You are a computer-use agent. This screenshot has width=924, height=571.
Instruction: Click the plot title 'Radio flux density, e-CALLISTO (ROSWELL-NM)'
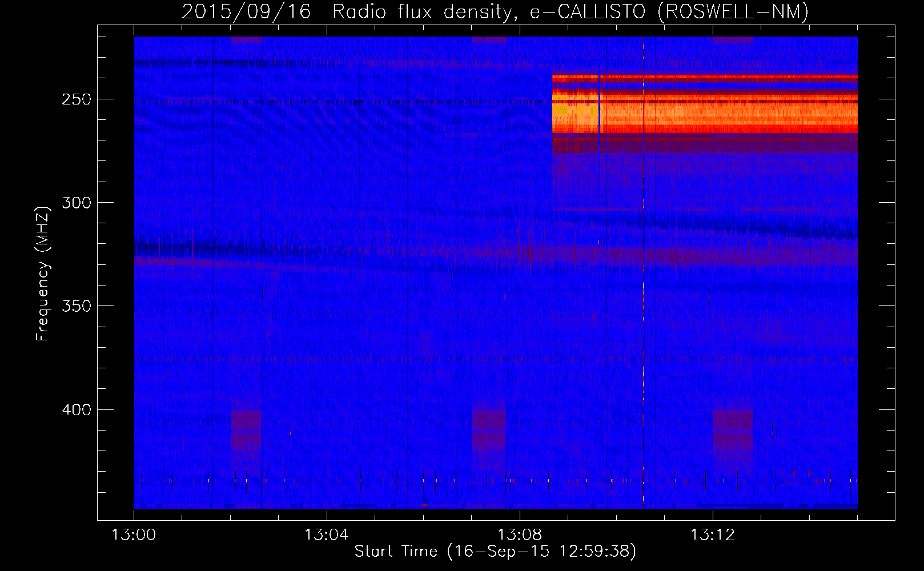[571, 11]
